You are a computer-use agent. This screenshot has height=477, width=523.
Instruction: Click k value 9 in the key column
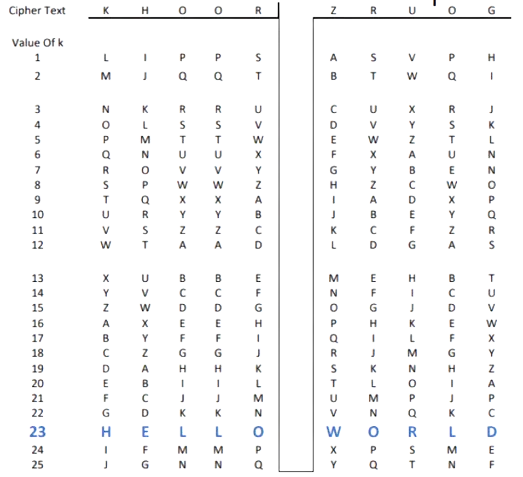coord(37,199)
